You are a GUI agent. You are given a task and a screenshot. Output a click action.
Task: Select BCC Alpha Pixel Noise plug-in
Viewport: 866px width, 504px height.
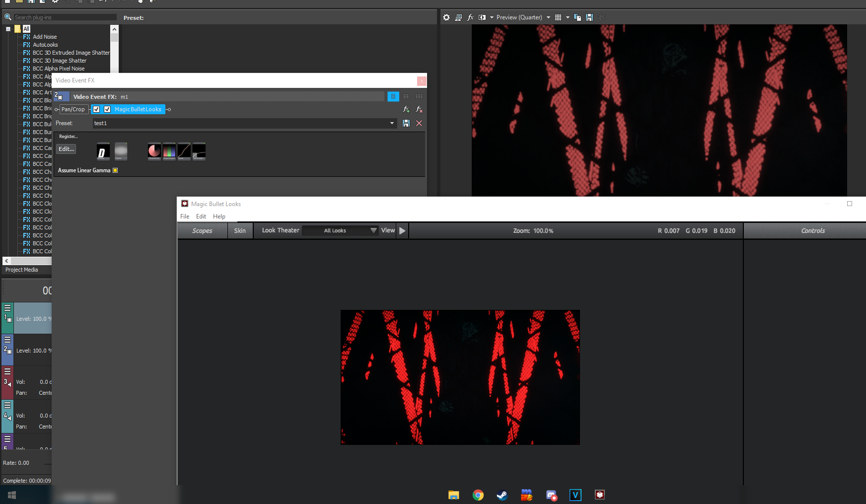(x=59, y=69)
